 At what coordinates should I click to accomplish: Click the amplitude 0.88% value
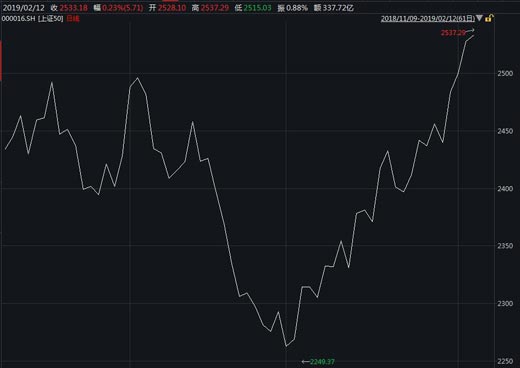pyautogui.click(x=297, y=8)
